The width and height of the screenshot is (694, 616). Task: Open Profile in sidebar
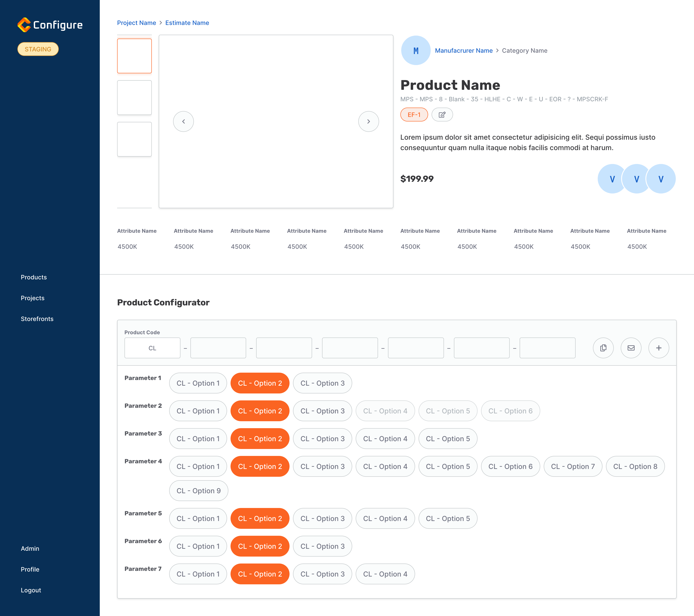coord(30,569)
